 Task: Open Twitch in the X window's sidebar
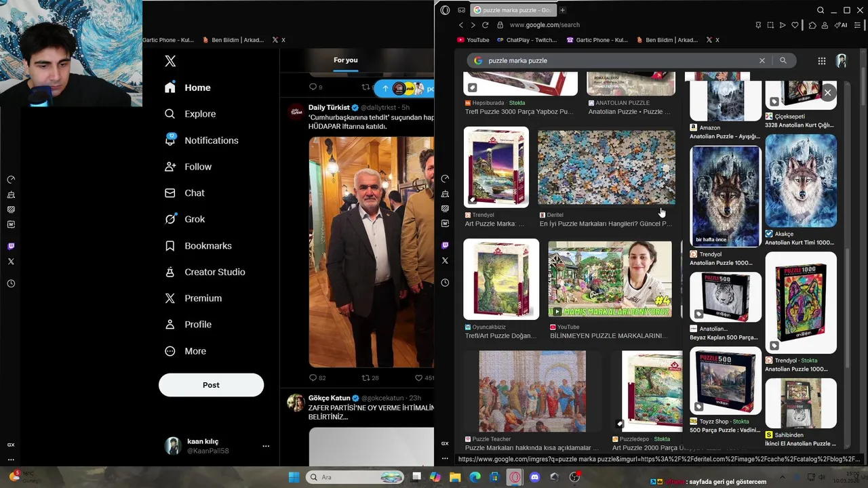[x=11, y=246]
